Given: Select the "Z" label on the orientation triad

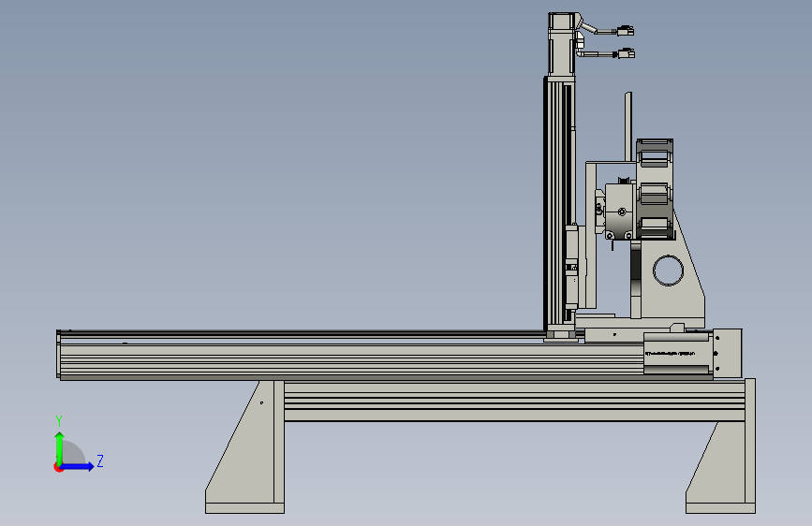Looking at the screenshot, I should (x=100, y=460).
